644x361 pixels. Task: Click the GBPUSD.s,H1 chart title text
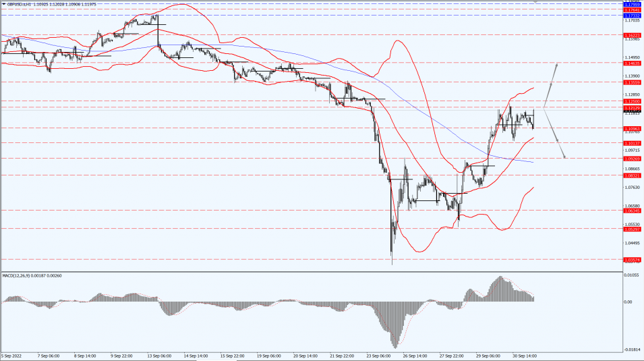[x=20, y=4]
